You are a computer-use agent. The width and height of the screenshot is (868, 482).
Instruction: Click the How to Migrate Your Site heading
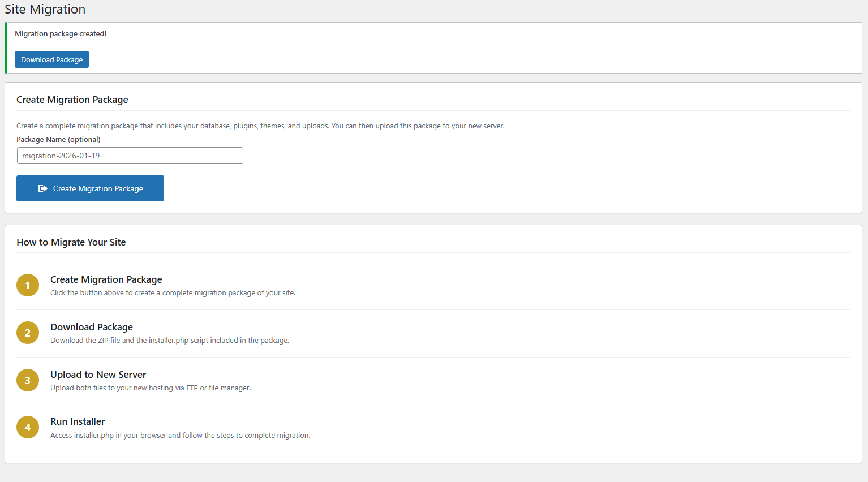[71, 242]
